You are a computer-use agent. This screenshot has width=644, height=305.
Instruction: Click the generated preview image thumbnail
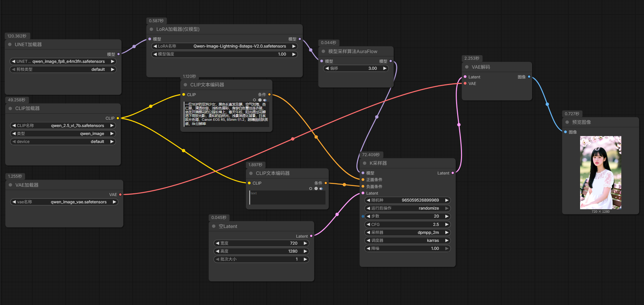coord(601,172)
